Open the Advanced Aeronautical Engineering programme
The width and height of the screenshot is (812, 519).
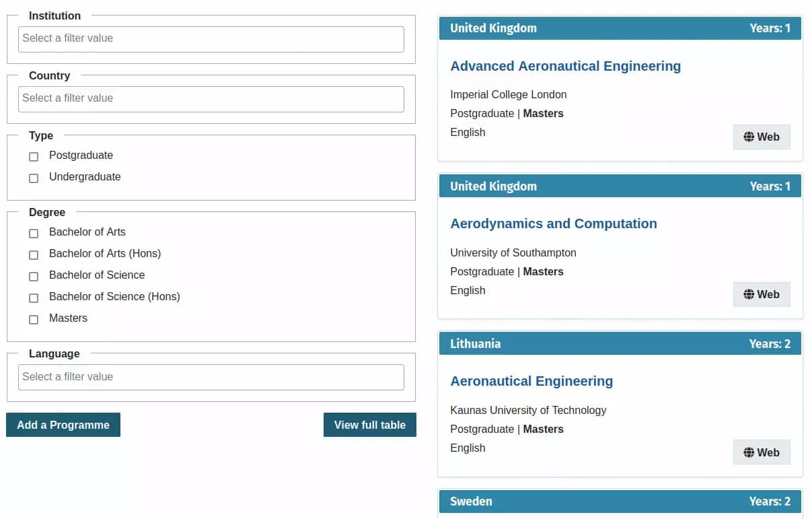tap(565, 66)
